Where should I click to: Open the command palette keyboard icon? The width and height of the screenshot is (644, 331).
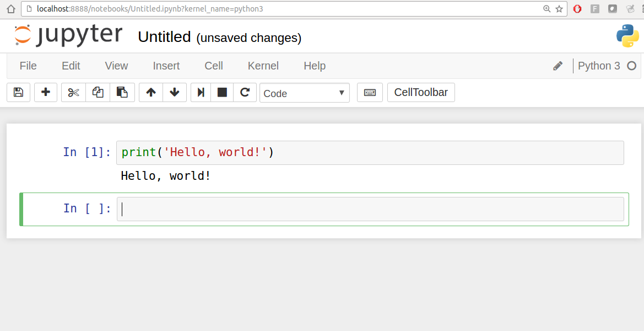click(x=370, y=93)
